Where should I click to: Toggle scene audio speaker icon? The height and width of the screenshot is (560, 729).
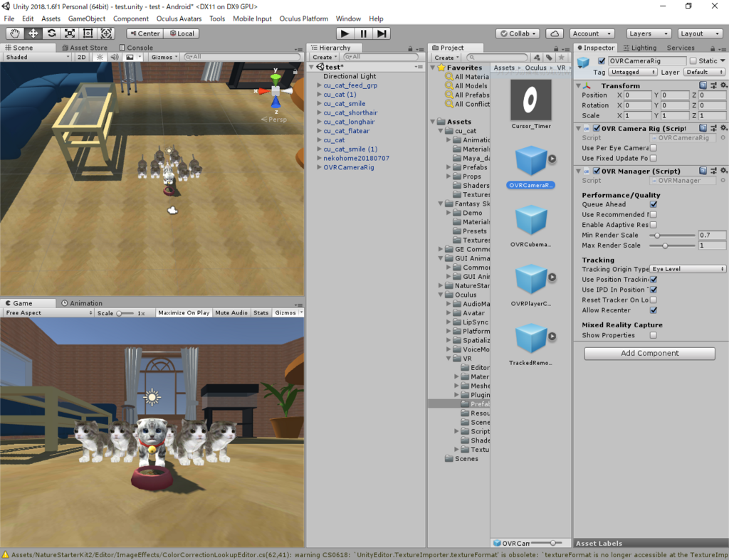click(115, 57)
